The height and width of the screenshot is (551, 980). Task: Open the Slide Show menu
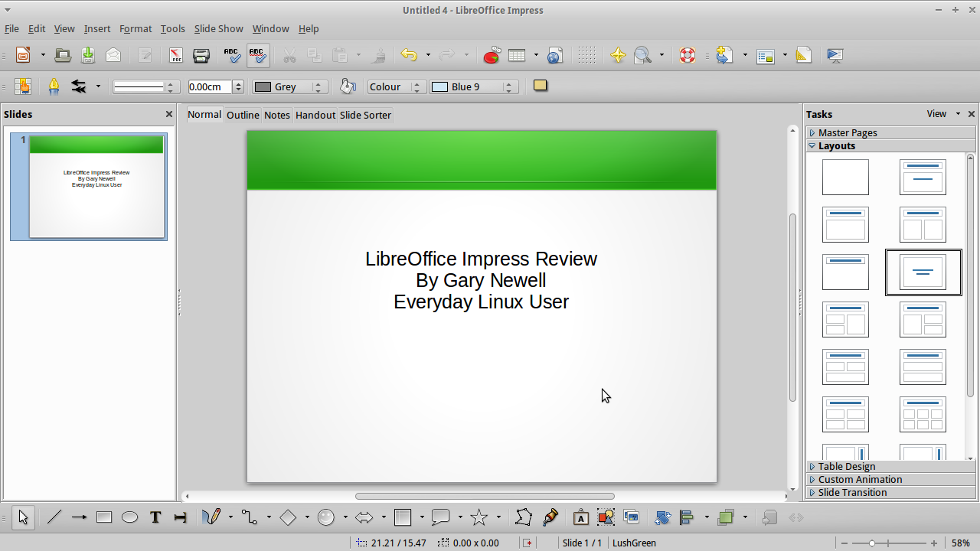point(218,28)
